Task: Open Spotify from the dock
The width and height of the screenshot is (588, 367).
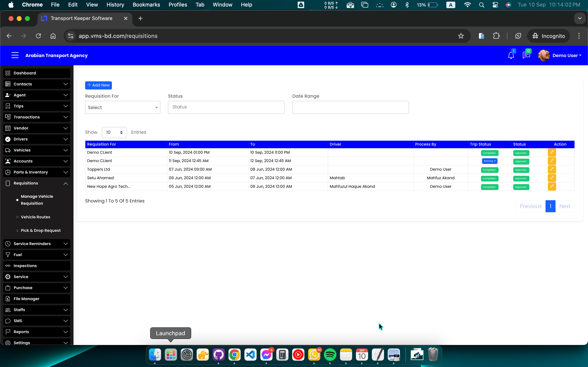Action: [330, 355]
